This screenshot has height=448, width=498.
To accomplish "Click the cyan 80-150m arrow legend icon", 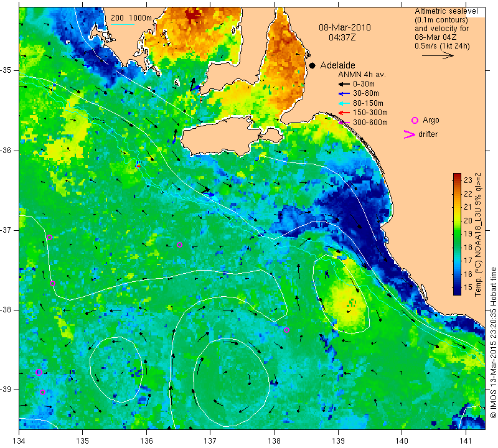I will coord(344,103).
